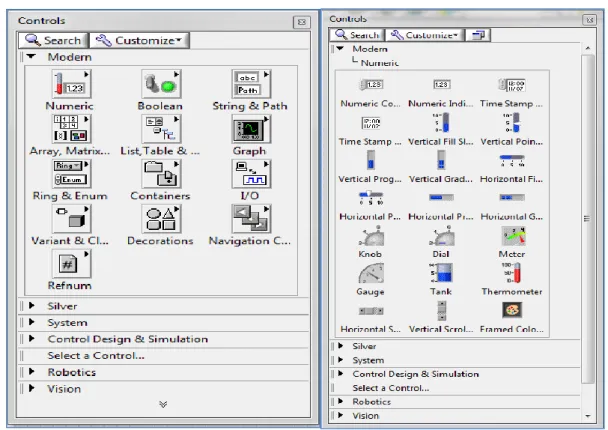608x430 pixels.
Task: Close the left Controls palette window
Action: tap(301, 22)
